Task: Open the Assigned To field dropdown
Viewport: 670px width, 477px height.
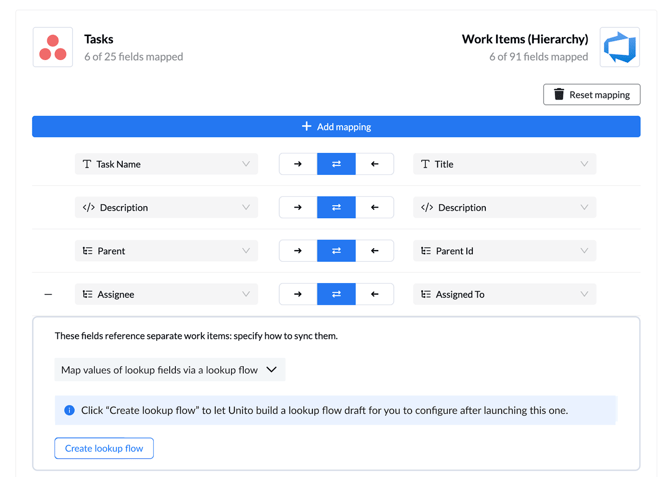Action: tap(504, 294)
